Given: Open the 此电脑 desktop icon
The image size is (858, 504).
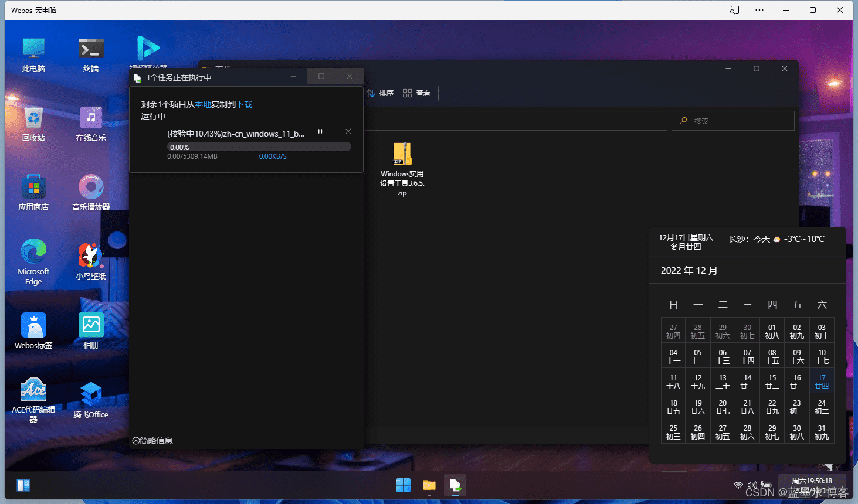Looking at the screenshot, I should [x=33, y=55].
